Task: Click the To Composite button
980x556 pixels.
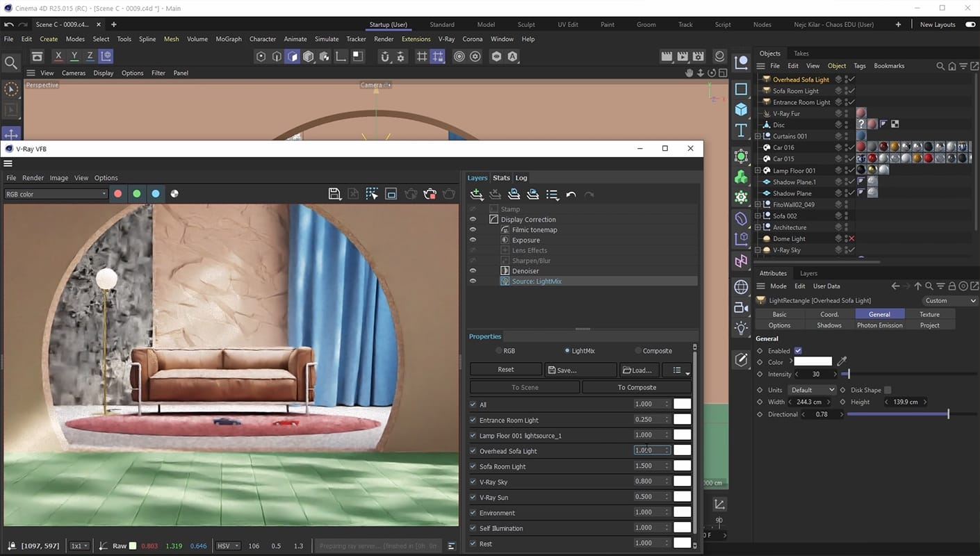Action: click(x=637, y=387)
